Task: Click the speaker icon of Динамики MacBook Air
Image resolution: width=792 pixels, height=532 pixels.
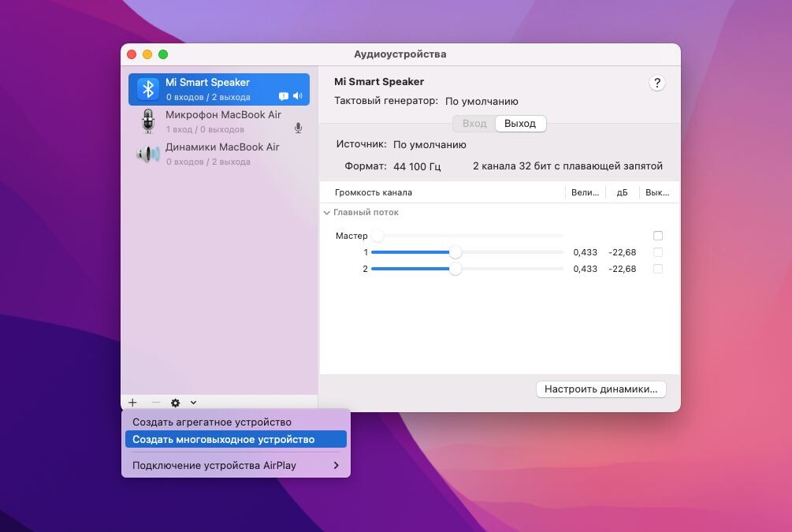Action: pyautogui.click(x=147, y=154)
